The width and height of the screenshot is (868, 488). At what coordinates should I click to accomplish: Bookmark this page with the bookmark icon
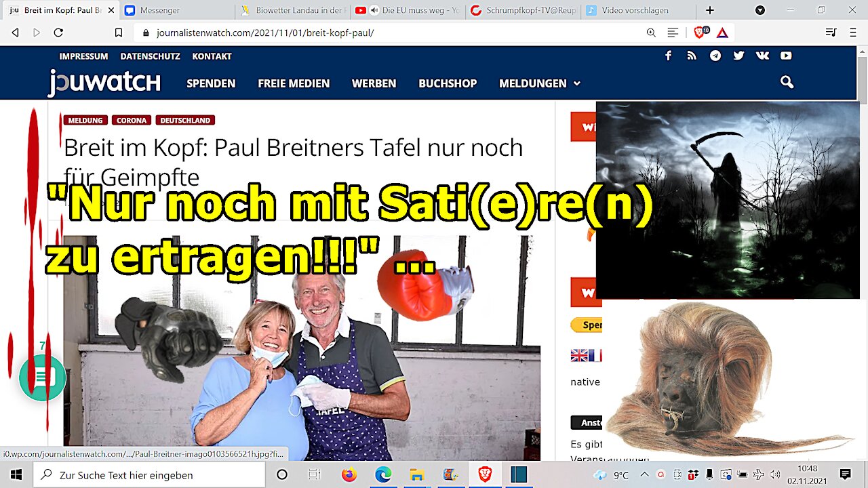tap(119, 33)
